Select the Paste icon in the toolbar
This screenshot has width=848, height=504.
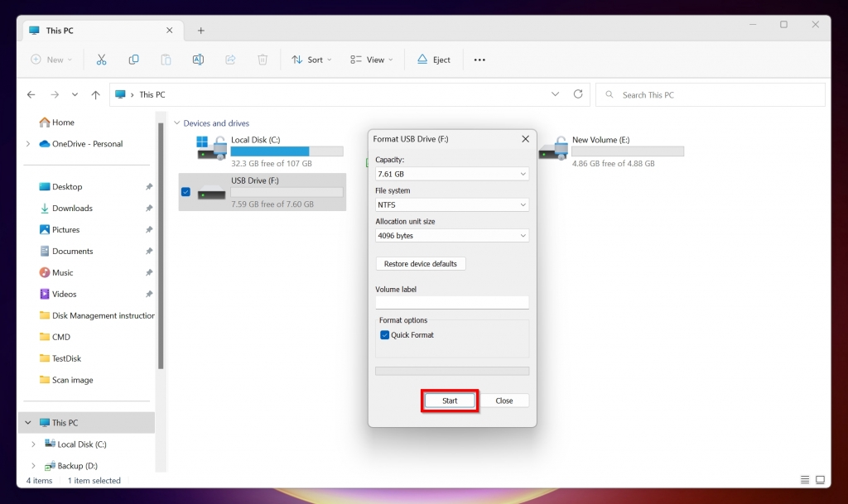[165, 59]
